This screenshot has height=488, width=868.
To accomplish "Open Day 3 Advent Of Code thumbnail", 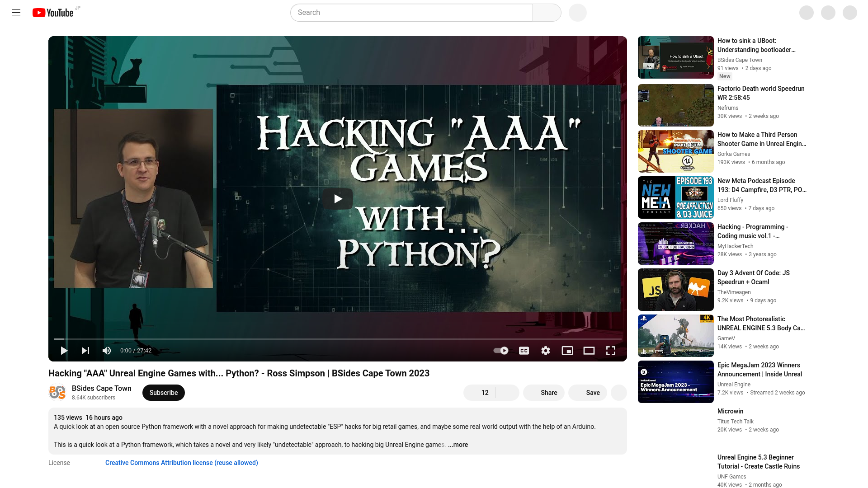I will tap(676, 290).
